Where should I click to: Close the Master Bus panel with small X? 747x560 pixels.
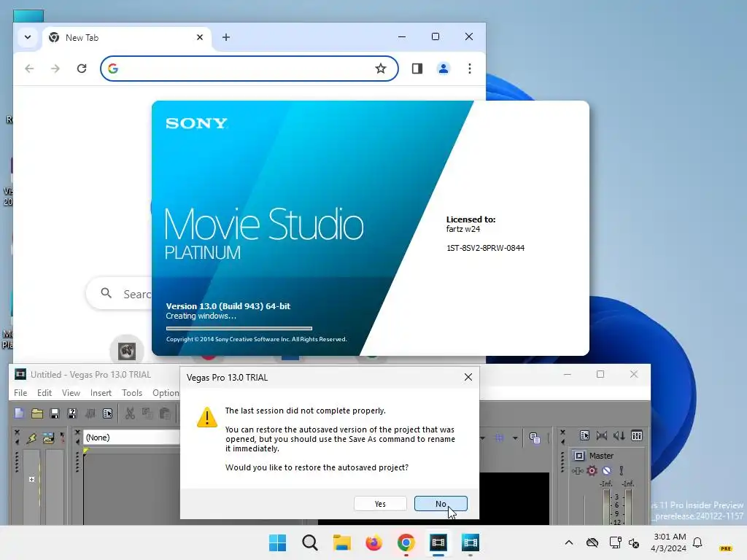click(x=562, y=432)
